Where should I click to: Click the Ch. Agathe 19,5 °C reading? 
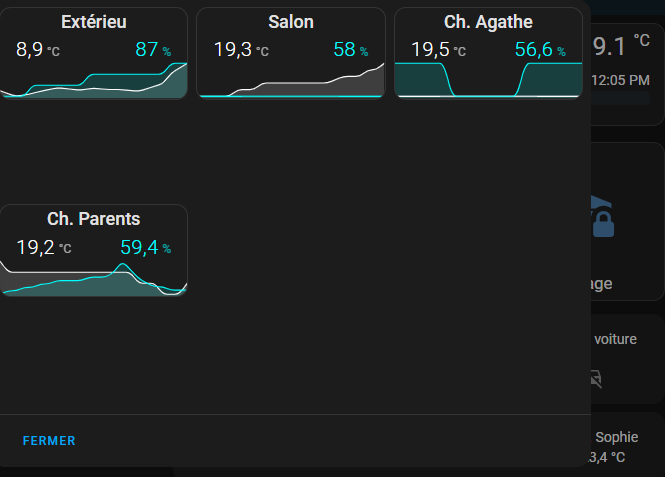click(x=438, y=50)
